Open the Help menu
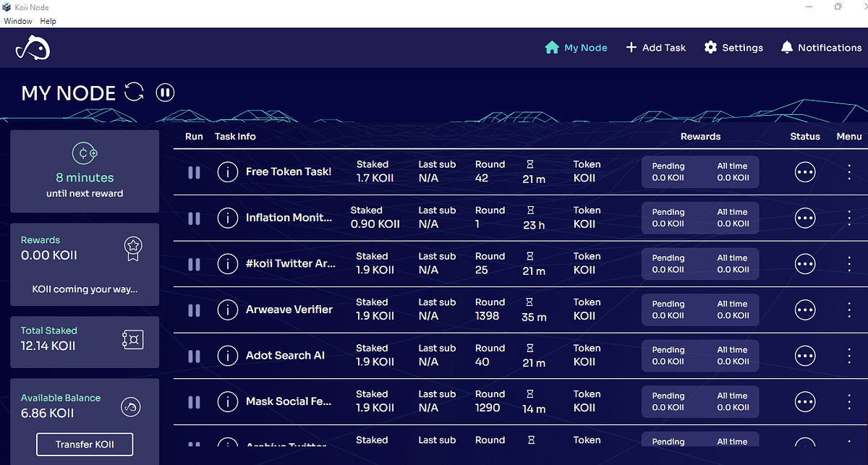The height and width of the screenshot is (465, 868). [48, 21]
